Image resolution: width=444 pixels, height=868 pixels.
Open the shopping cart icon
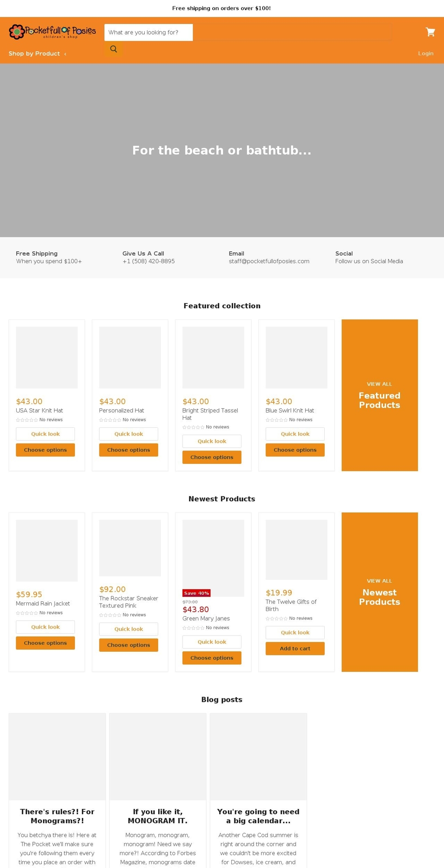(x=430, y=32)
